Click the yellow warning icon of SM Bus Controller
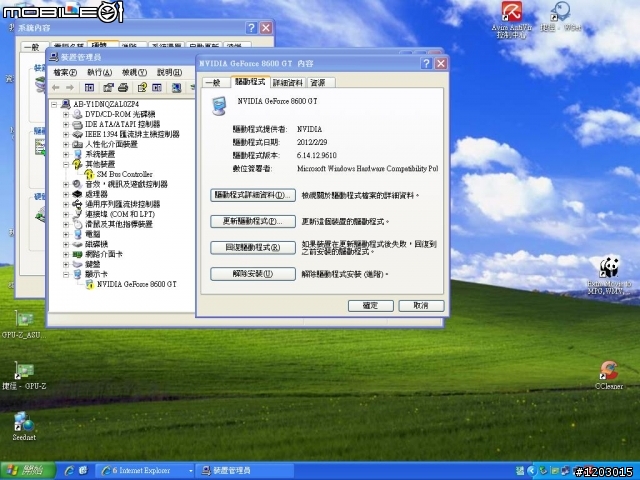This screenshot has width=640, height=480. (x=89, y=174)
